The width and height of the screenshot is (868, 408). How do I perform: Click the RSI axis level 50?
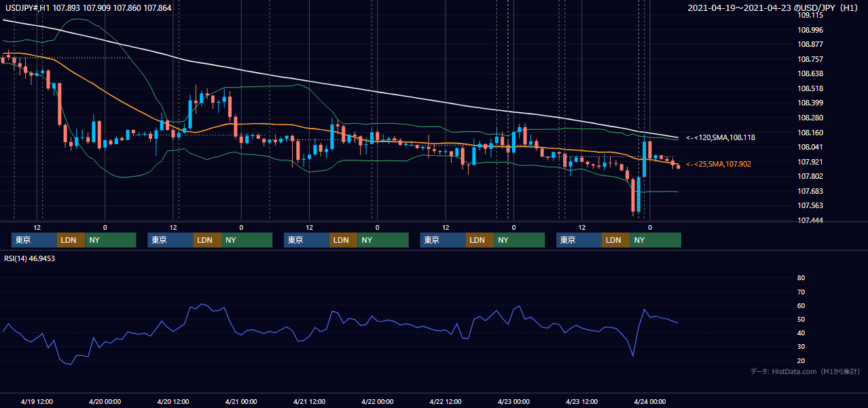coord(801,319)
